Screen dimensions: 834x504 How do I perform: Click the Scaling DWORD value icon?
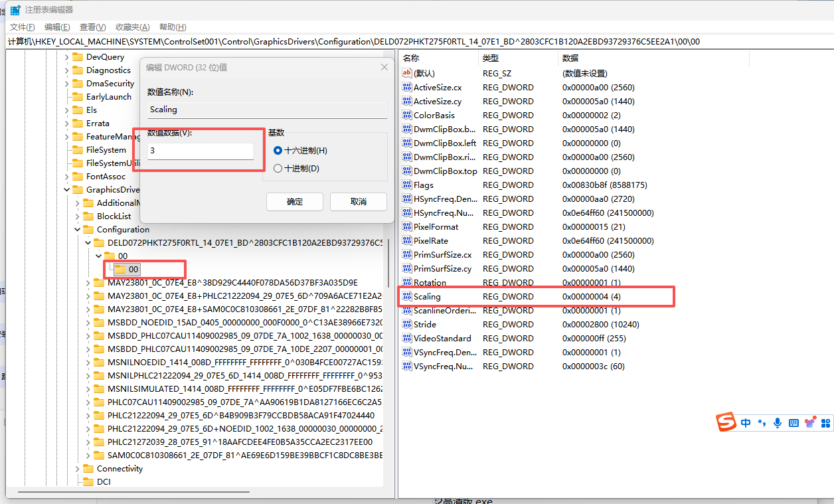click(407, 297)
